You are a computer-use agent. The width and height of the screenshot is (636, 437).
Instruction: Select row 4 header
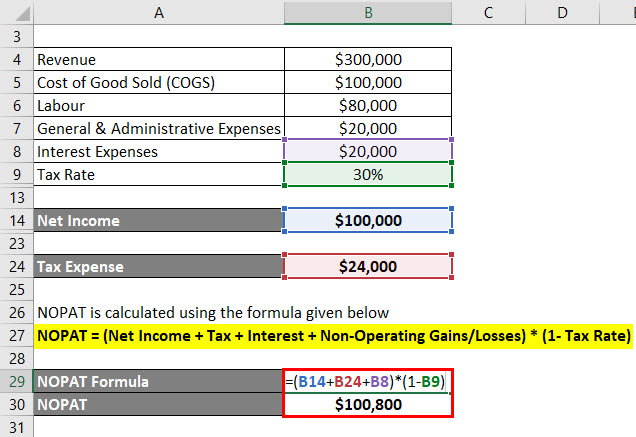coord(17,60)
